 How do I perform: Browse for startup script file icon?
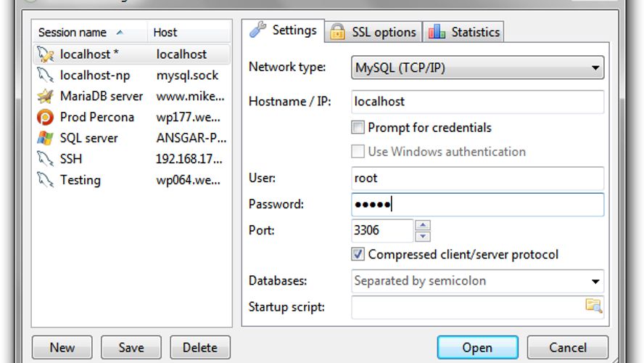(x=593, y=306)
